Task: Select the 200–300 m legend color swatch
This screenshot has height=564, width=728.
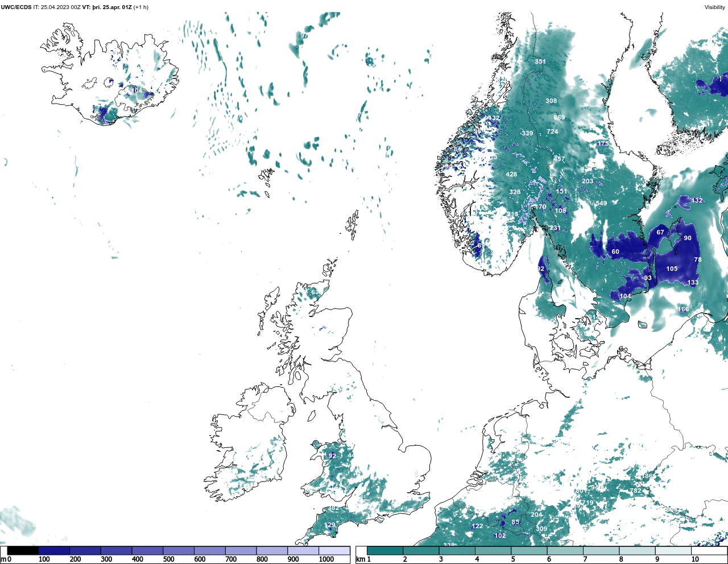Action: point(85,550)
